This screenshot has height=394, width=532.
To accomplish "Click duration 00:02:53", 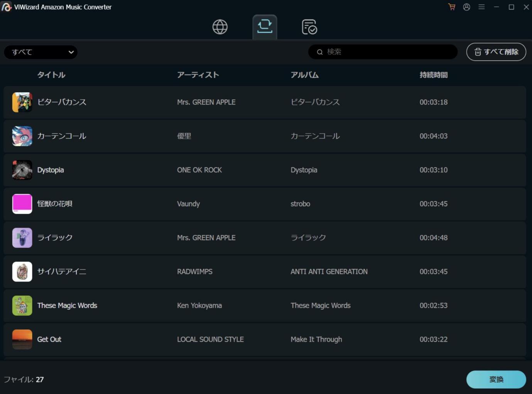I will 434,306.
